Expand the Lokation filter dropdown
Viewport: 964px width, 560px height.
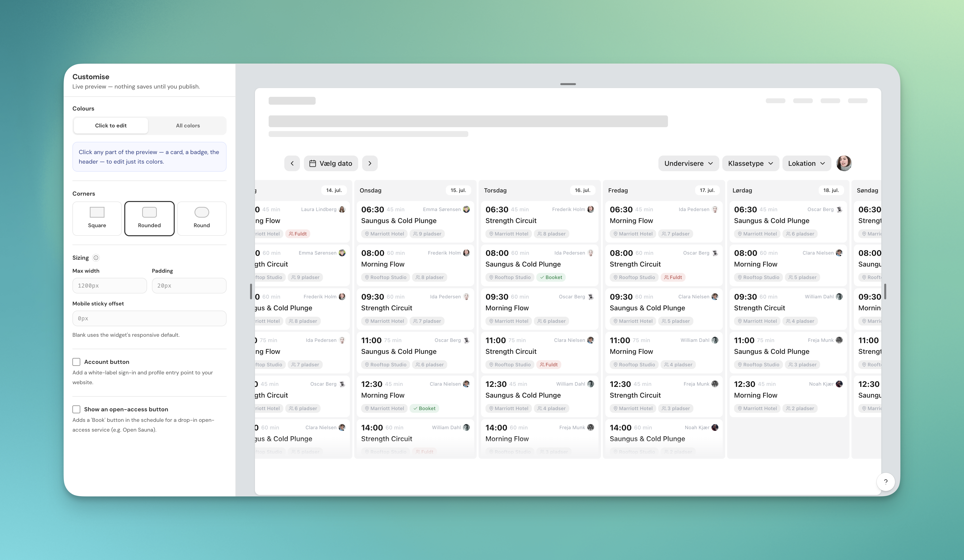(806, 163)
